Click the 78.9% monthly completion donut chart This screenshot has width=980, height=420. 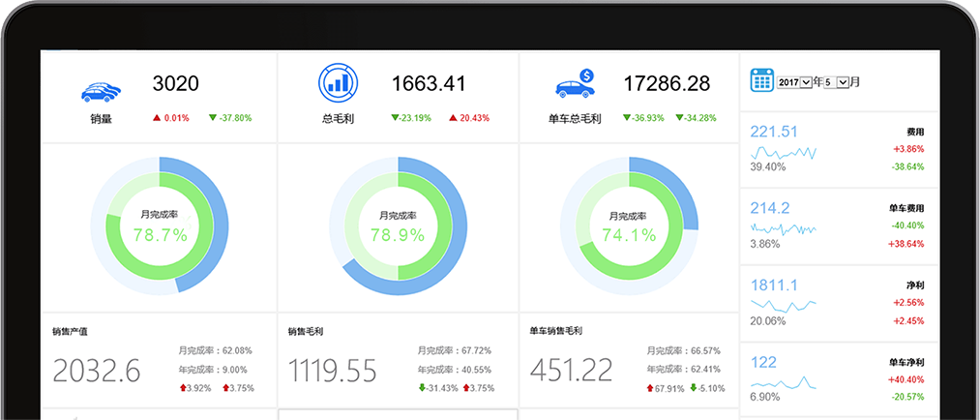[x=398, y=225]
